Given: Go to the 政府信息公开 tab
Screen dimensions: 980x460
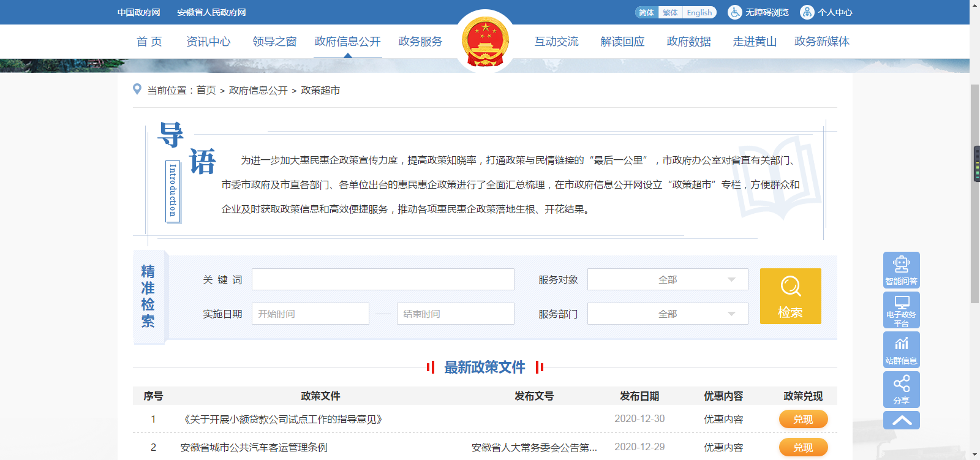Looking at the screenshot, I should [347, 42].
